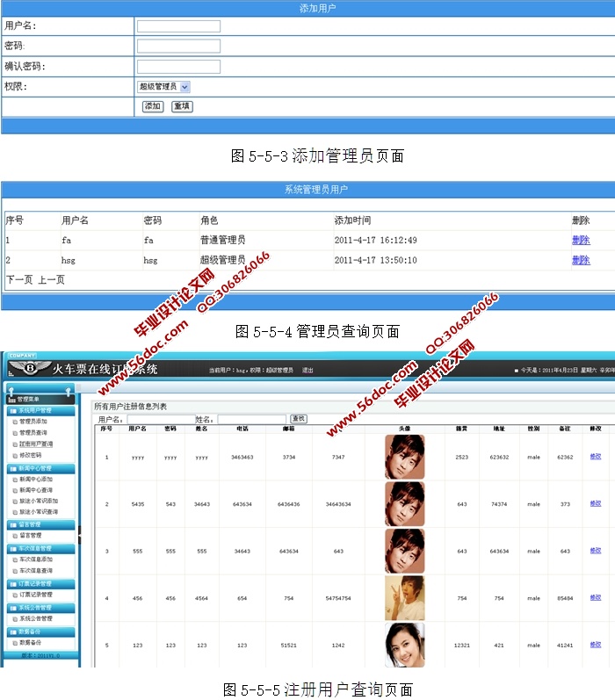Open 车次信息查询 in sidebar
This screenshot has width=615, height=700.
tap(36, 571)
